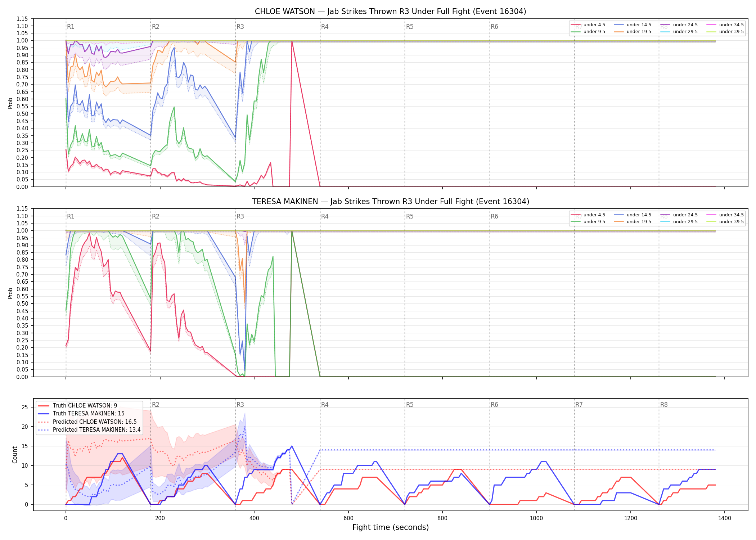Click the R3 round label in Teresa Makinen chart
This screenshot has width=756, height=540.
click(x=240, y=216)
